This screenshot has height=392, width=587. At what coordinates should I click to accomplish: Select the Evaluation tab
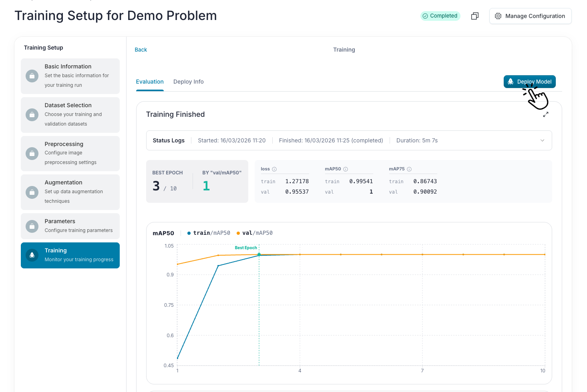[150, 82]
